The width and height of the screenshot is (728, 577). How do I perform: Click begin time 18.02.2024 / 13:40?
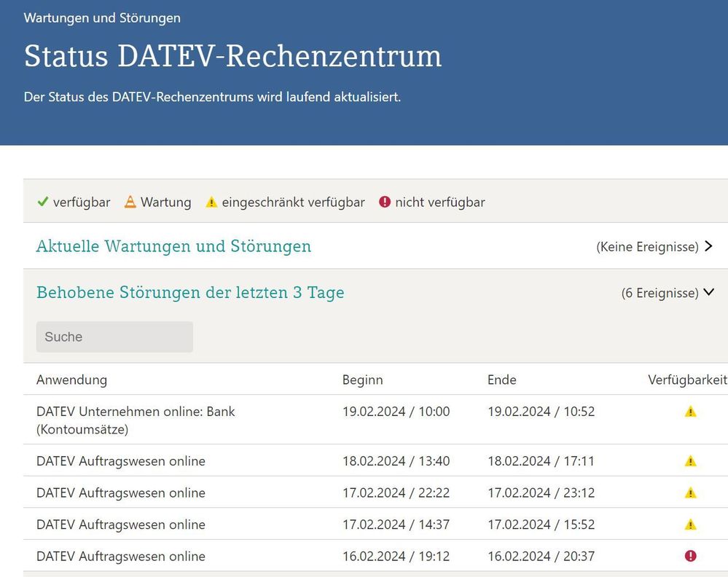396,461
